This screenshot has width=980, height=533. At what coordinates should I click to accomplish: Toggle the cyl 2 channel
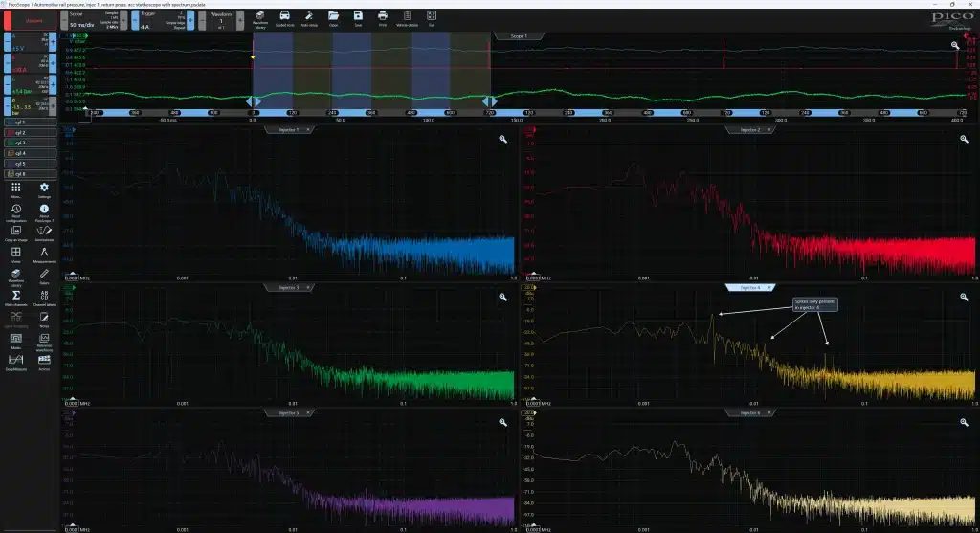30,132
